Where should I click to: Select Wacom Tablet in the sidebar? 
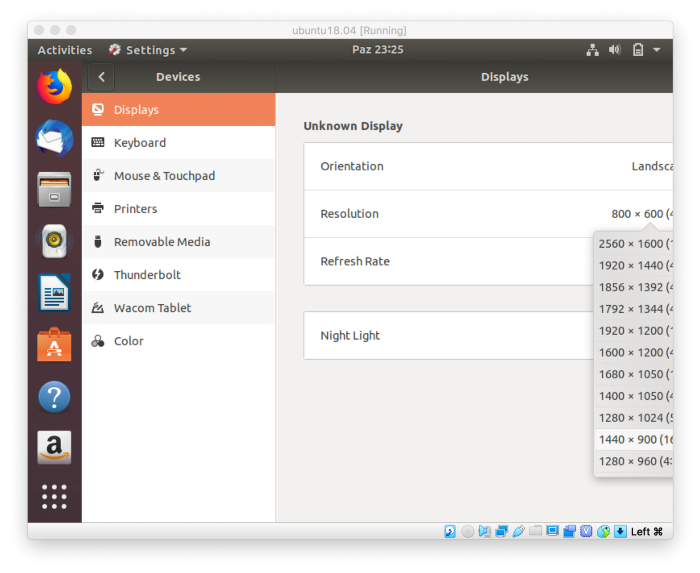click(x=179, y=307)
